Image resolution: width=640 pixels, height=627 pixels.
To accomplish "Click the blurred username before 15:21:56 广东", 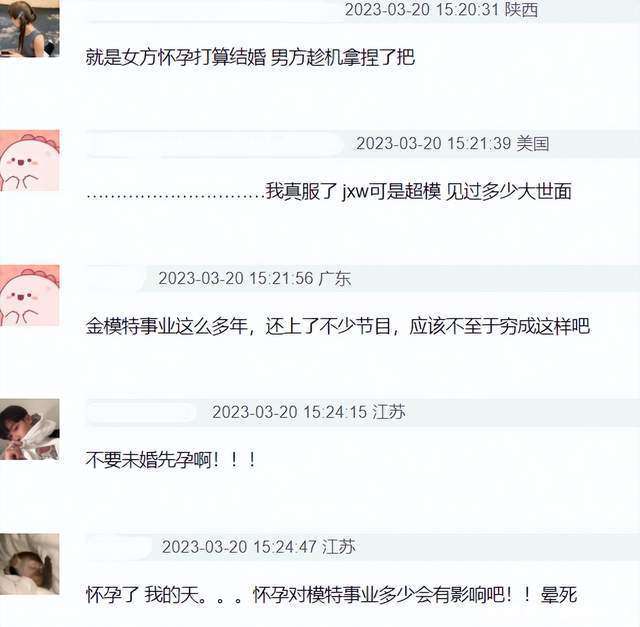I will (x=115, y=278).
